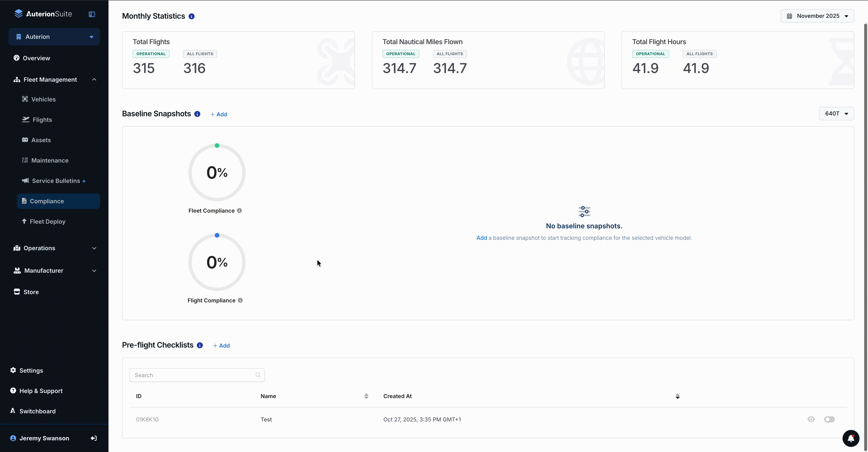Click the Monthly Statistics info icon
This screenshot has width=868, height=452.
coord(191,16)
